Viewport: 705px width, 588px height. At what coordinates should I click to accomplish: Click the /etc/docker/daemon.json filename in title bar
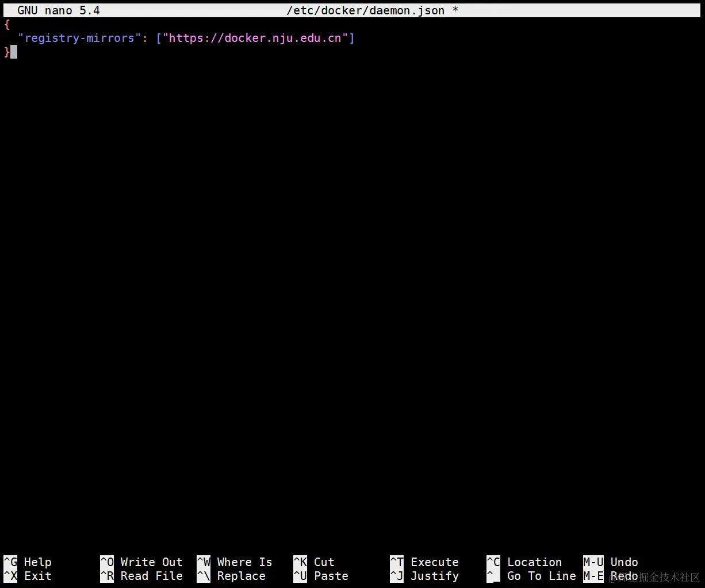click(366, 10)
